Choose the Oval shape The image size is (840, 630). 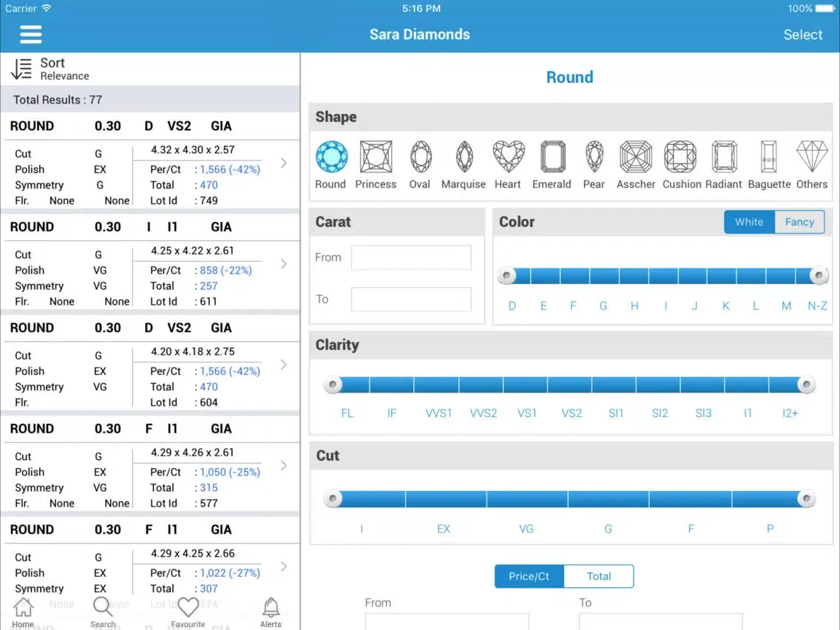tap(420, 165)
